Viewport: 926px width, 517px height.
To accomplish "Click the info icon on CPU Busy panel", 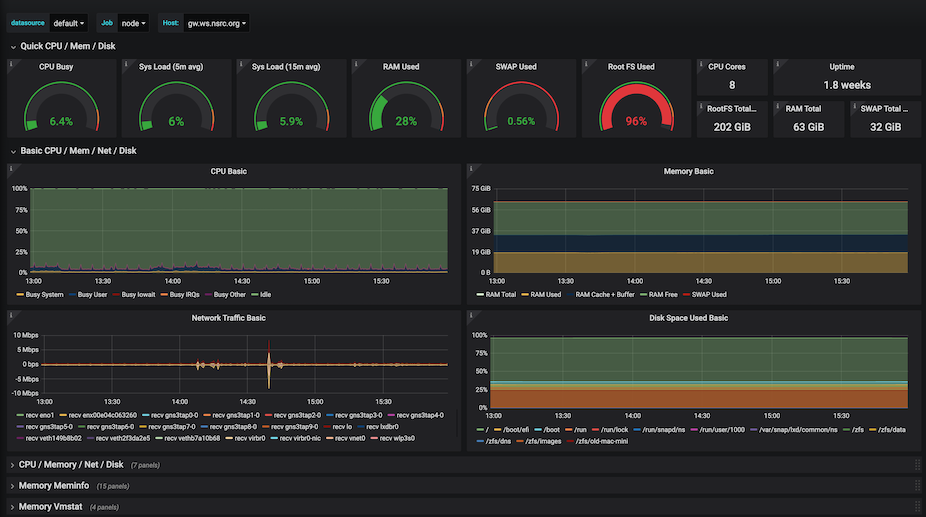I will (11, 63).
